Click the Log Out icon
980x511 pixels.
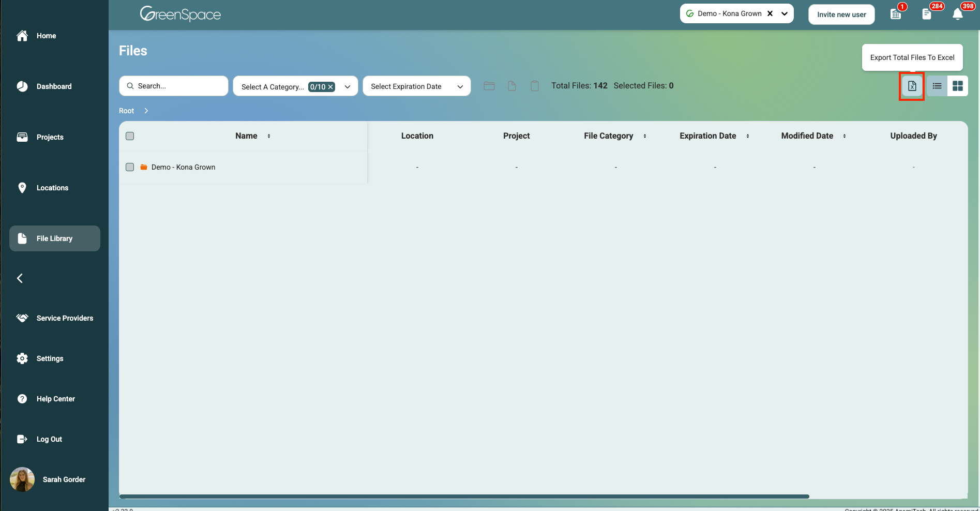[x=22, y=439]
